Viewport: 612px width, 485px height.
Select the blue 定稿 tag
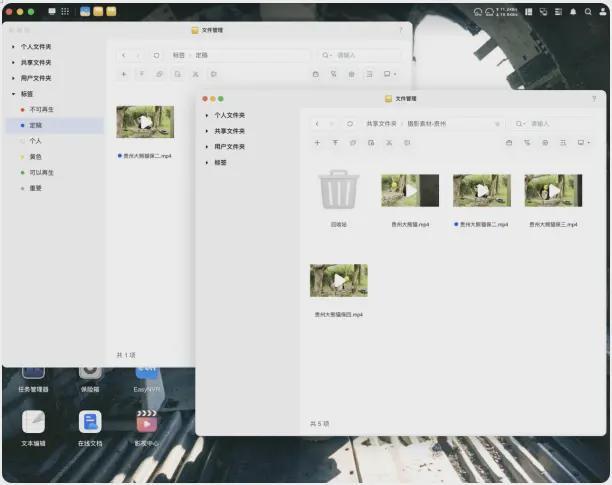[x=55, y=125]
